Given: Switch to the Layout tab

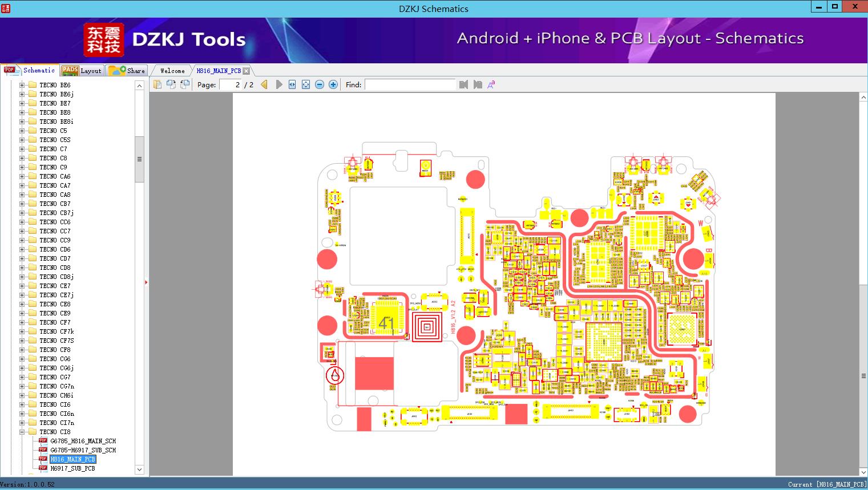Looking at the screenshot, I should pyautogui.click(x=82, y=71).
